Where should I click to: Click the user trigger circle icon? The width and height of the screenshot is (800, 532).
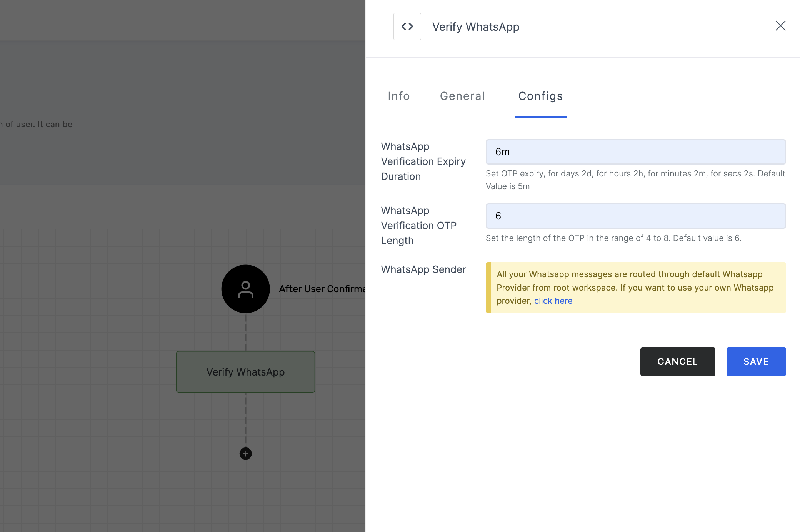click(245, 289)
